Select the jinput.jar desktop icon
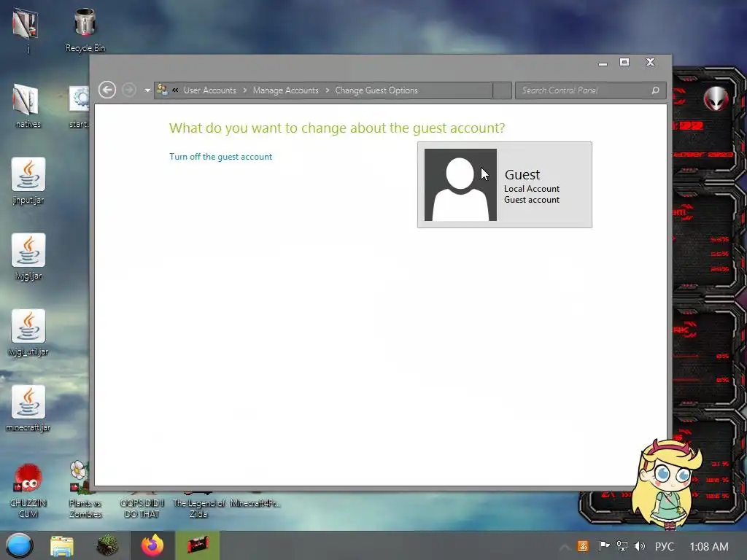This screenshot has height=560, width=747. coord(28,182)
